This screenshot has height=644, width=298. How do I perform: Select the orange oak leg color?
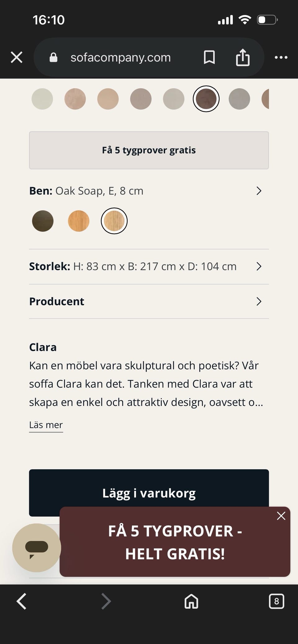point(79,221)
